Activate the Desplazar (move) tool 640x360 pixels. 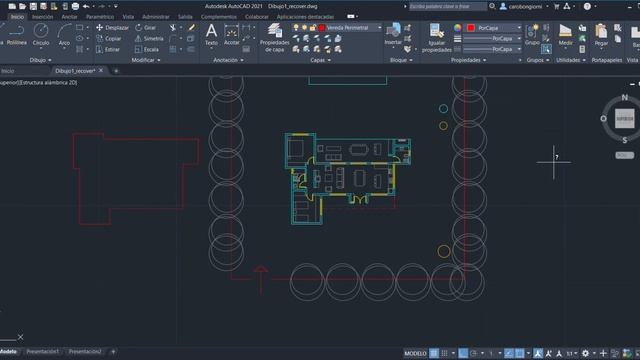(x=112, y=28)
